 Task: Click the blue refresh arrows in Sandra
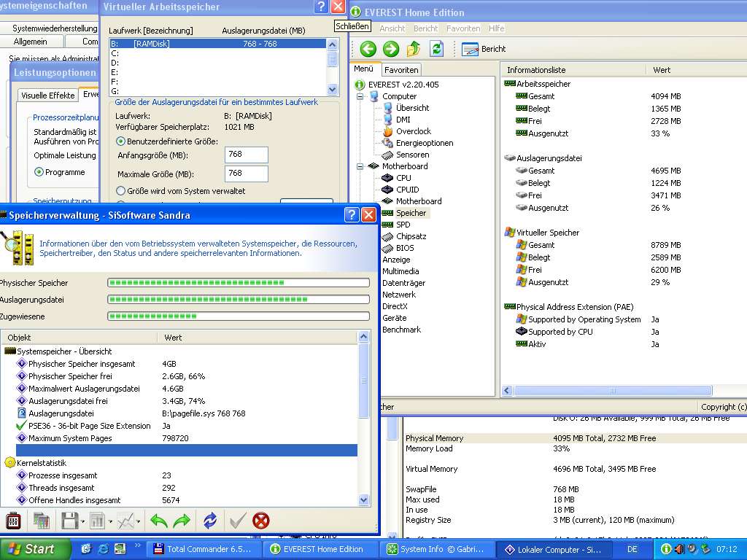click(210, 521)
